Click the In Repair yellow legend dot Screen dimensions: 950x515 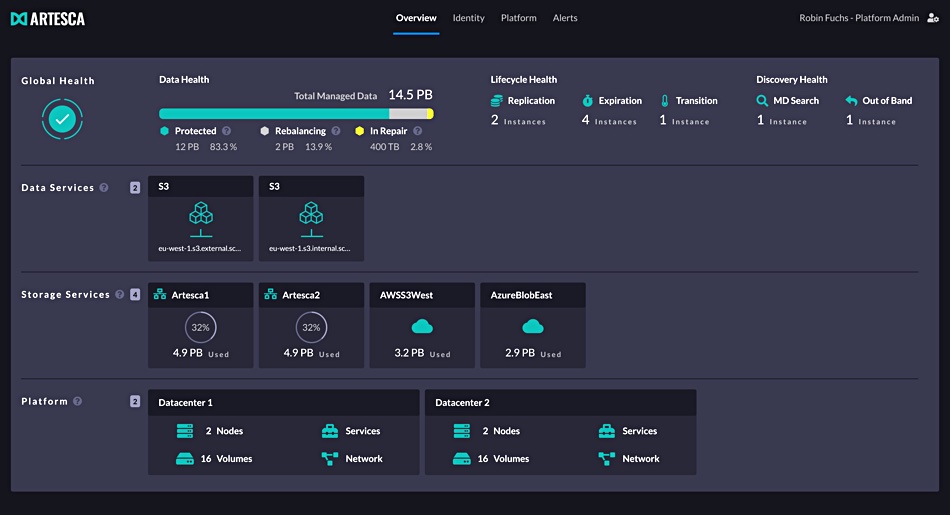click(x=359, y=131)
